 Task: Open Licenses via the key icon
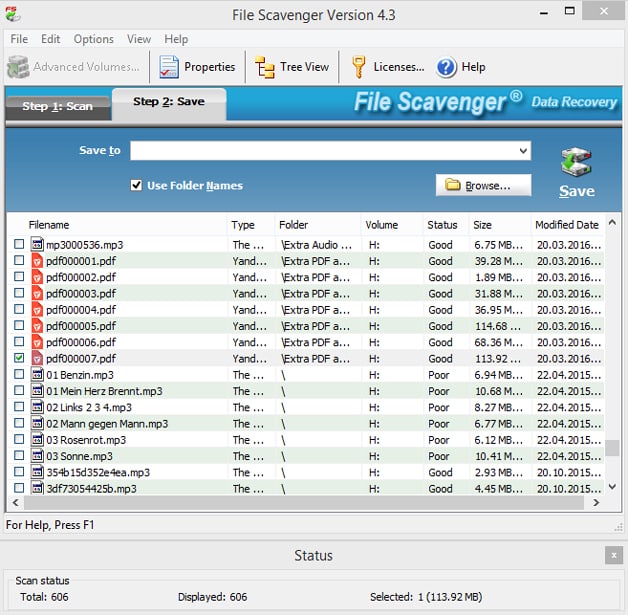tap(358, 66)
